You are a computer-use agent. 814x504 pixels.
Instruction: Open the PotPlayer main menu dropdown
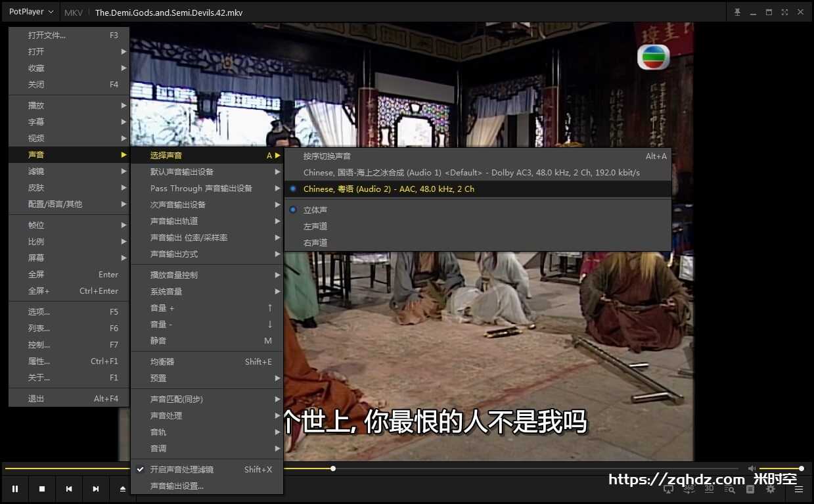point(31,12)
